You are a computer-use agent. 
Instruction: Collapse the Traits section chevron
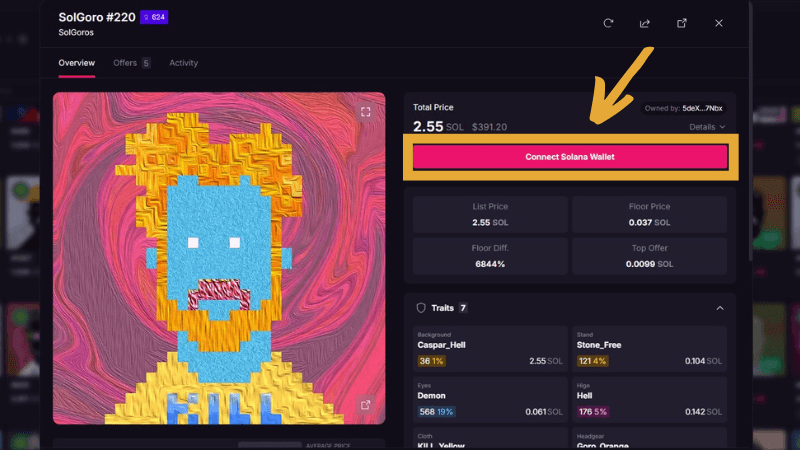(719, 308)
